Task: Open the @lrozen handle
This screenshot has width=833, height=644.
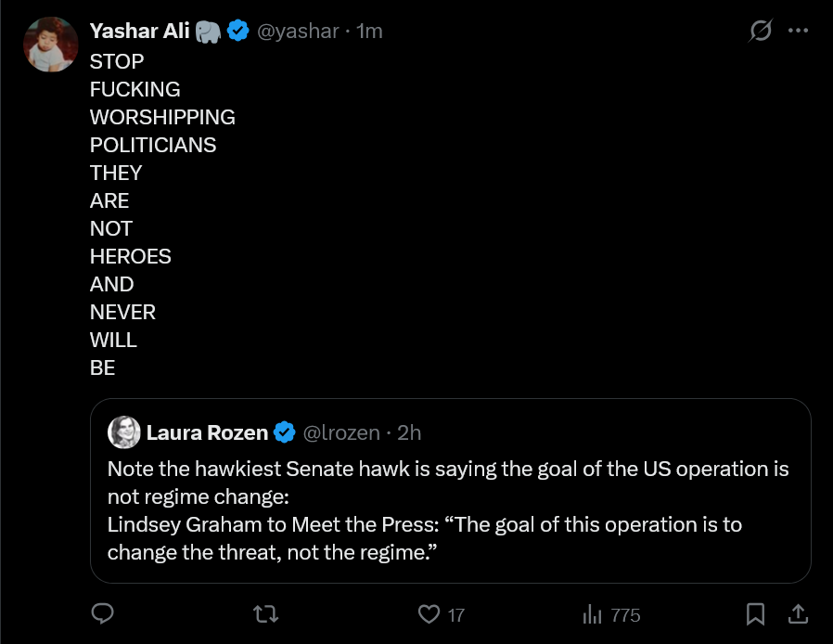Action: tap(341, 433)
